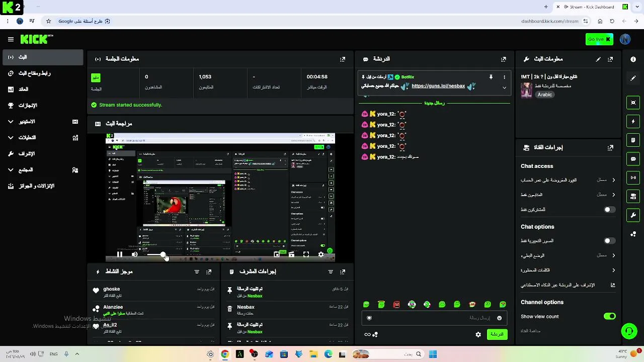Mute the stream preview volume
This screenshot has height=362, width=644.
134,254
